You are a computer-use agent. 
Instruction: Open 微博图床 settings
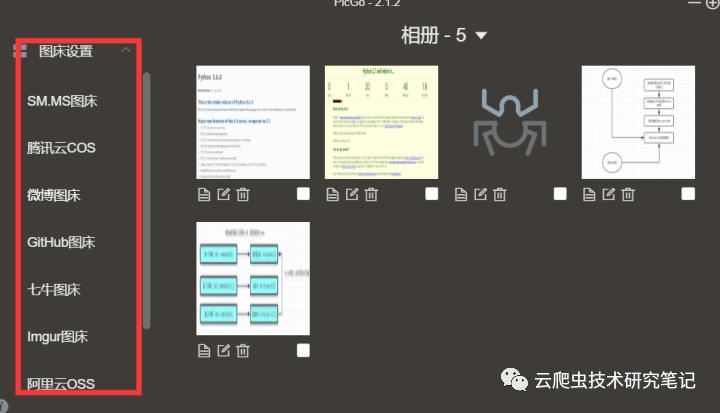point(54,195)
